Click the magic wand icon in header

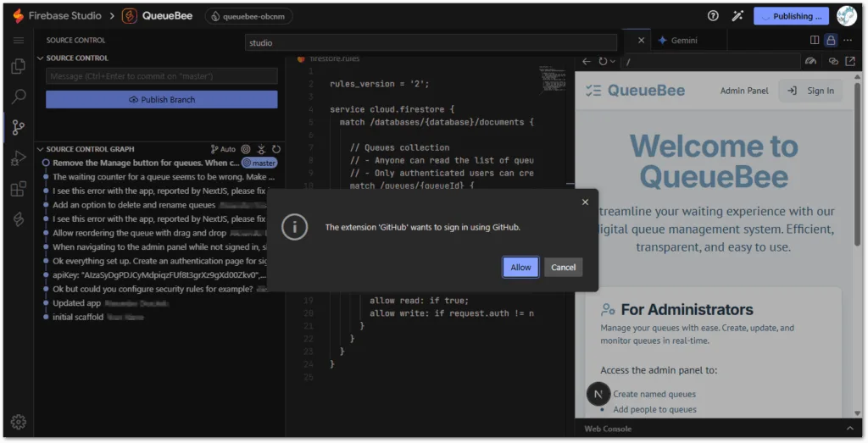737,16
